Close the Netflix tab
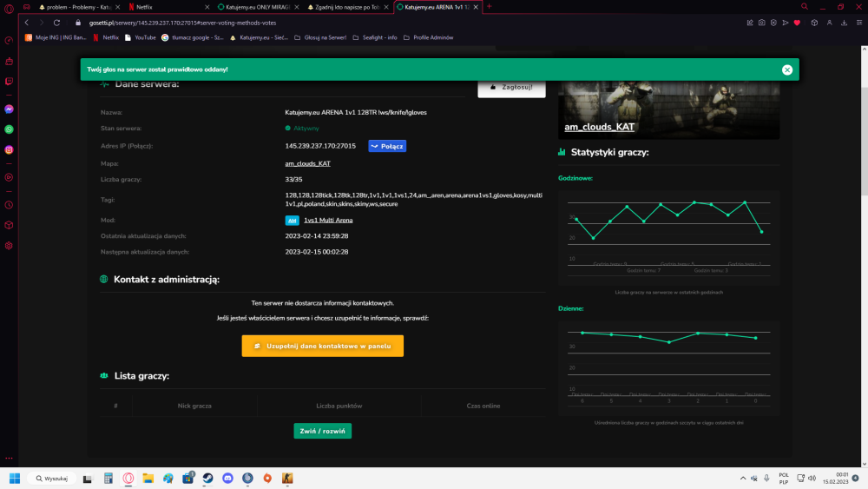This screenshot has width=868, height=489. point(207,7)
